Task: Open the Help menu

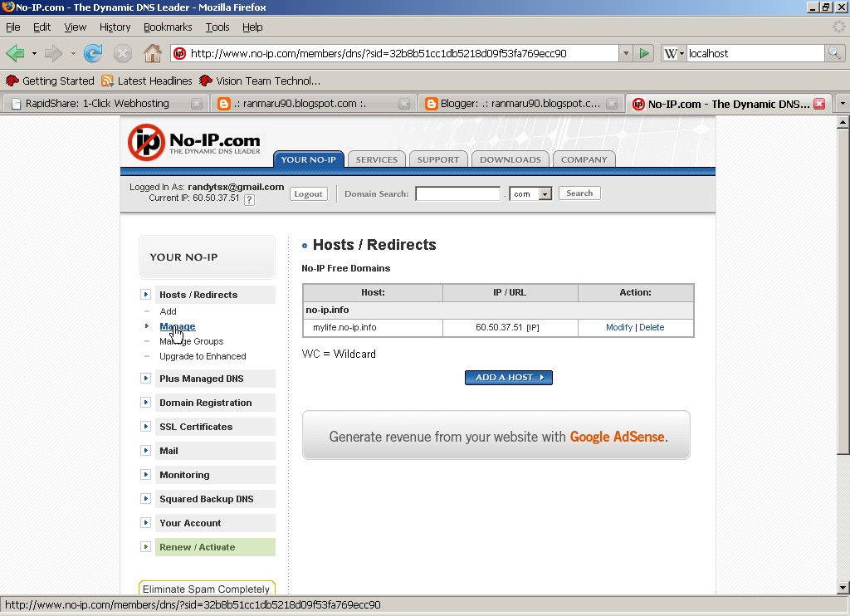Action: click(252, 27)
